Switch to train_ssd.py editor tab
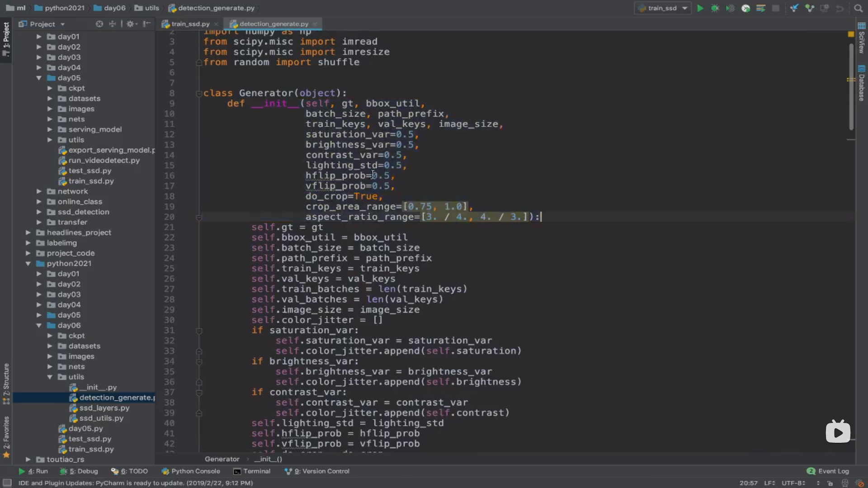The width and height of the screenshot is (868, 488). tap(190, 24)
